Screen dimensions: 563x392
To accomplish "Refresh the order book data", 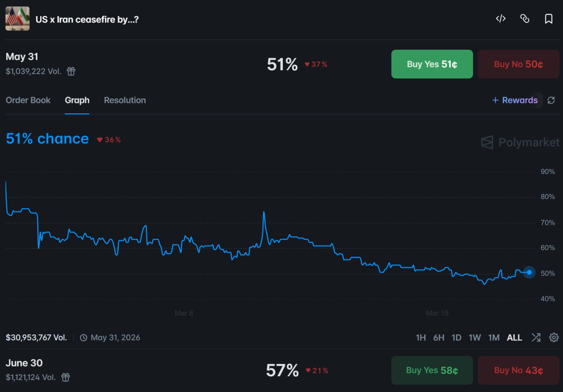I will pos(551,100).
